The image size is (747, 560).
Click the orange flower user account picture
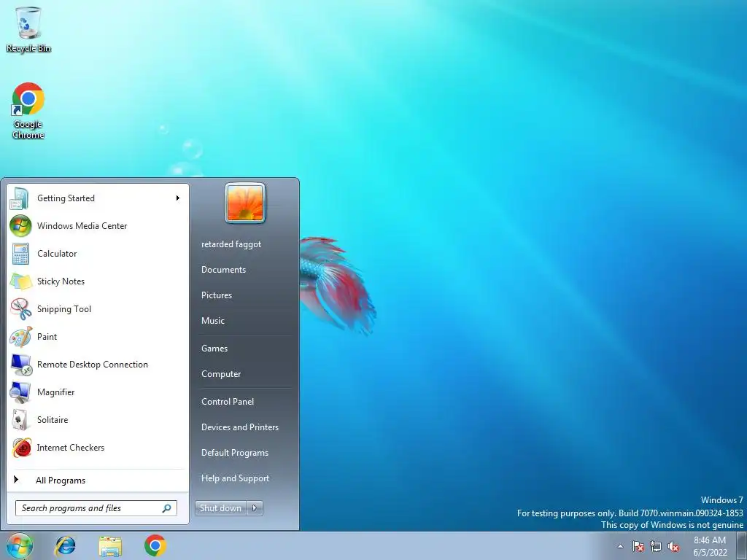[245, 203]
